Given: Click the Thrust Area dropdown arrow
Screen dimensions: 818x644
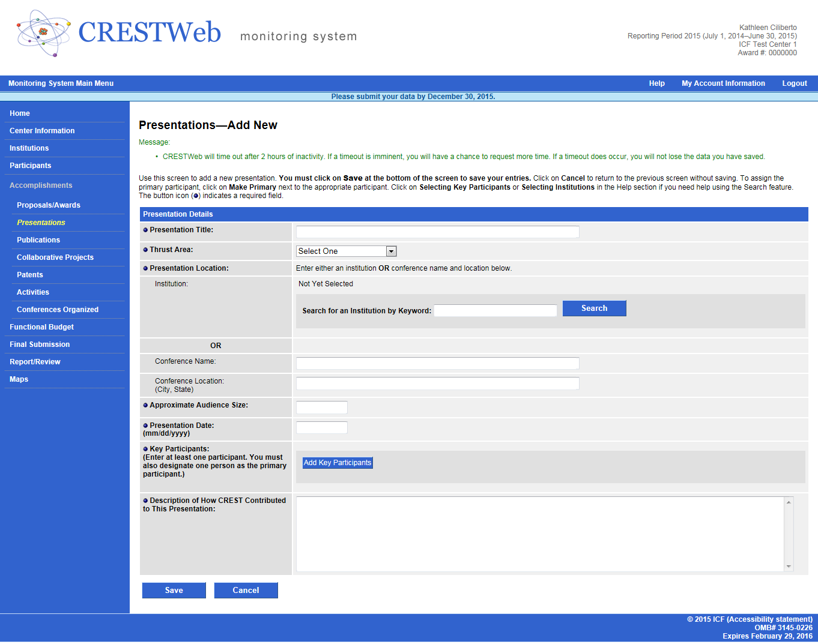Looking at the screenshot, I should (391, 251).
